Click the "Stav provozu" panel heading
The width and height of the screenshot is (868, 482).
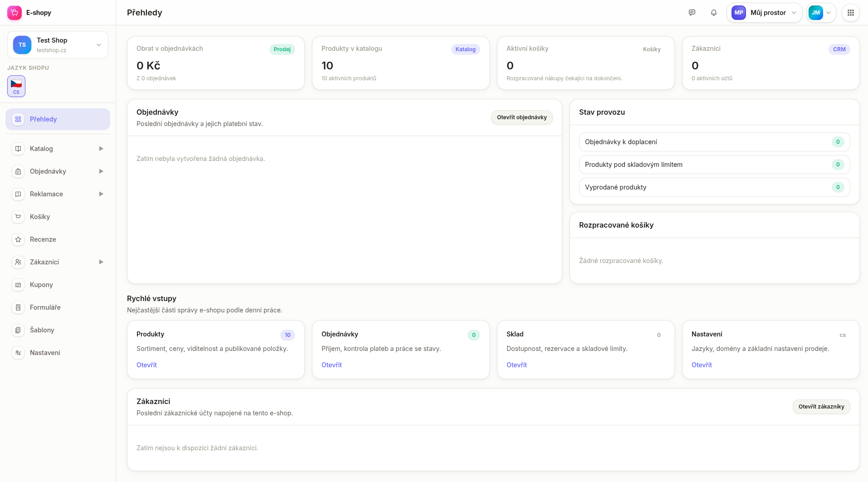(602, 112)
